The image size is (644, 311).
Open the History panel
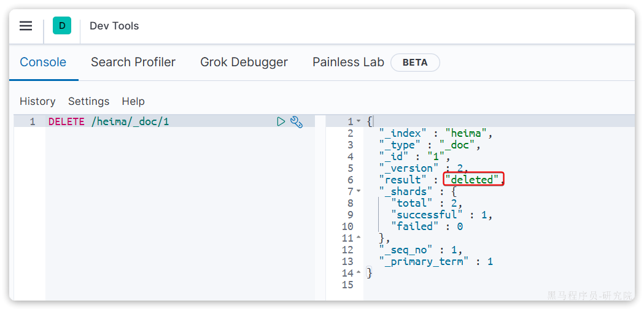(x=37, y=101)
